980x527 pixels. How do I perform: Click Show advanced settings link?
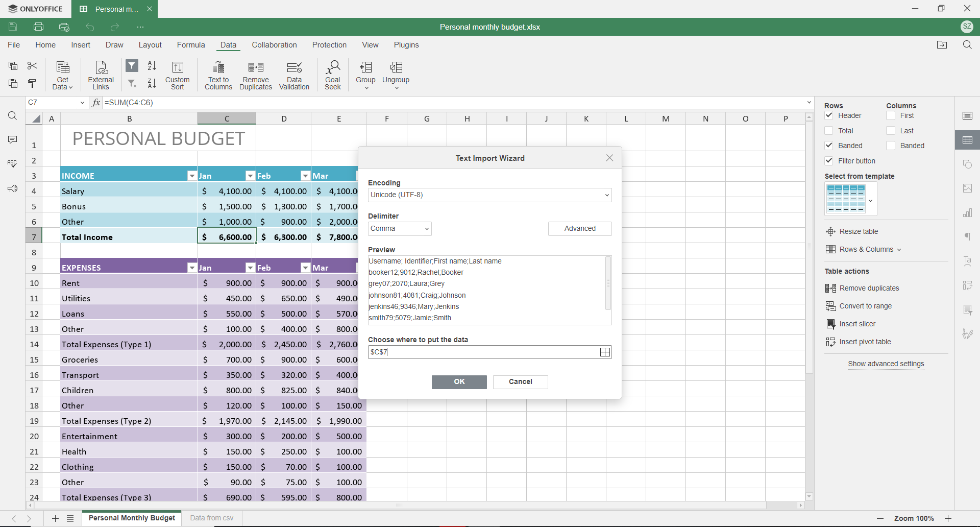[886, 364]
